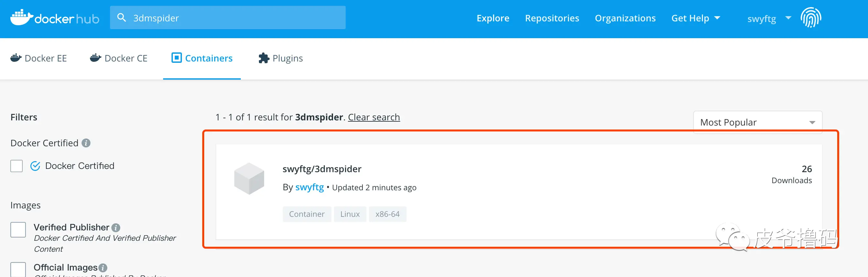Viewport: 868px width, 277px height.
Task: Click the Official Images info icon
Action: click(x=103, y=268)
